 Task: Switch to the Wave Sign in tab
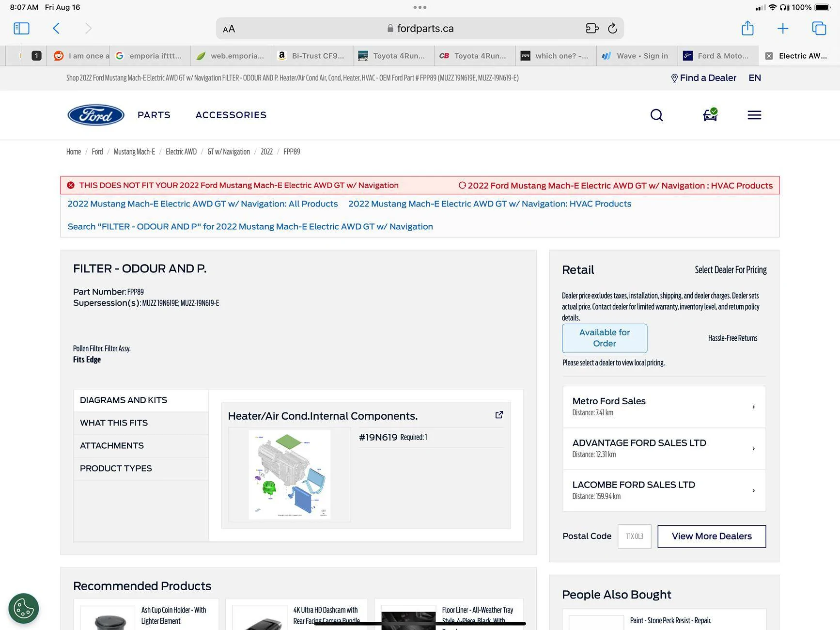[637, 56]
